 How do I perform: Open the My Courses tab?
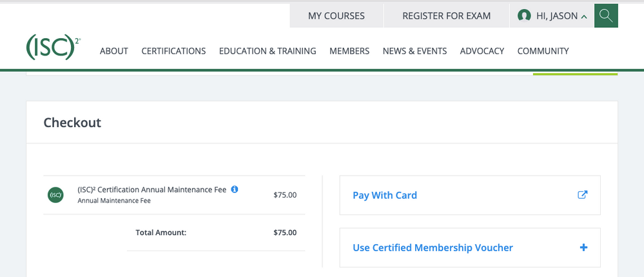tap(336, 15)
